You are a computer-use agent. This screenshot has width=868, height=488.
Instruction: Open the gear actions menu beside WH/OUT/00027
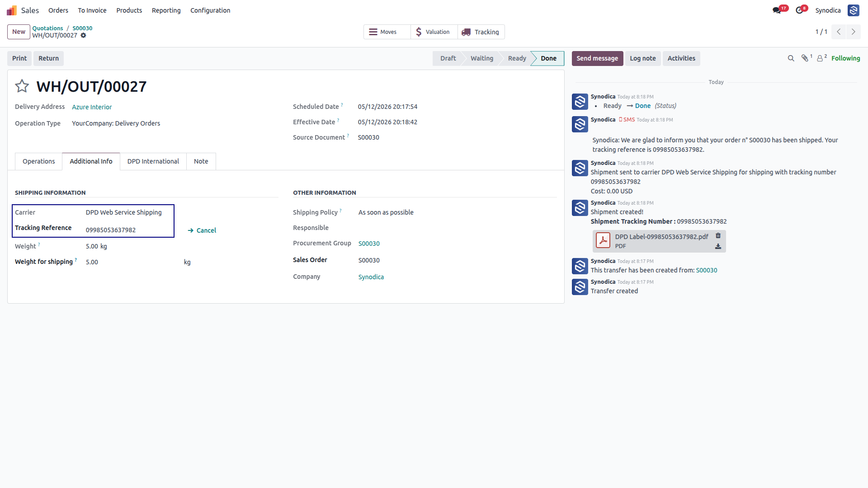point(83,35)
